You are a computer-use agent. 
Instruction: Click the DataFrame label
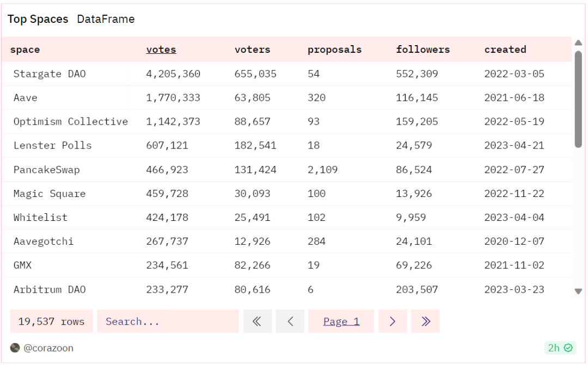(106, 19)
